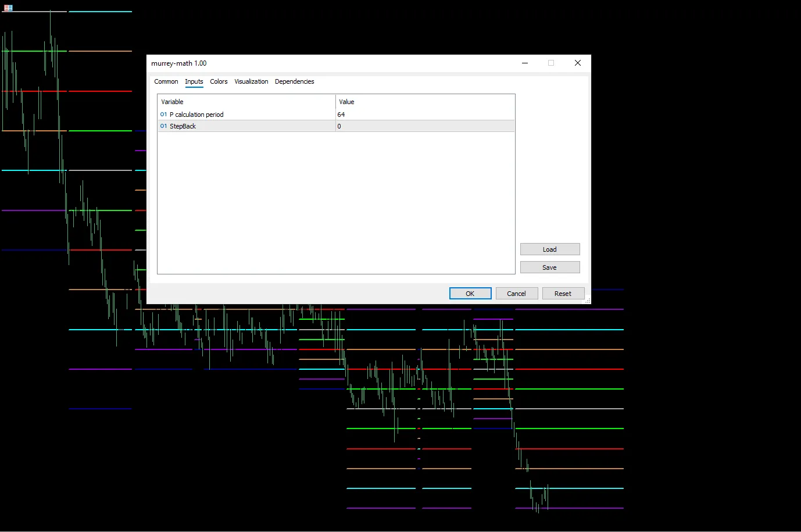This screenshot has width=801, height=532.
Task: Switch to the Common tab
Action: point(166,81)
